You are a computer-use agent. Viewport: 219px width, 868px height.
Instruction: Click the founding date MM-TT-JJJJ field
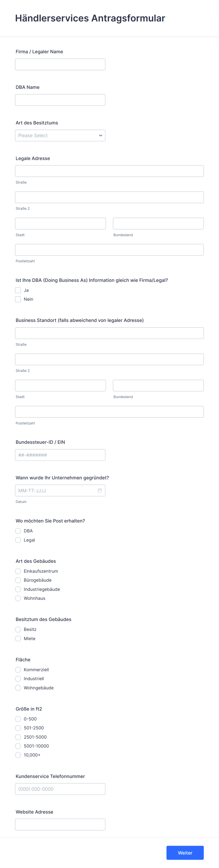pyautogui.click(x=60, y=490)
